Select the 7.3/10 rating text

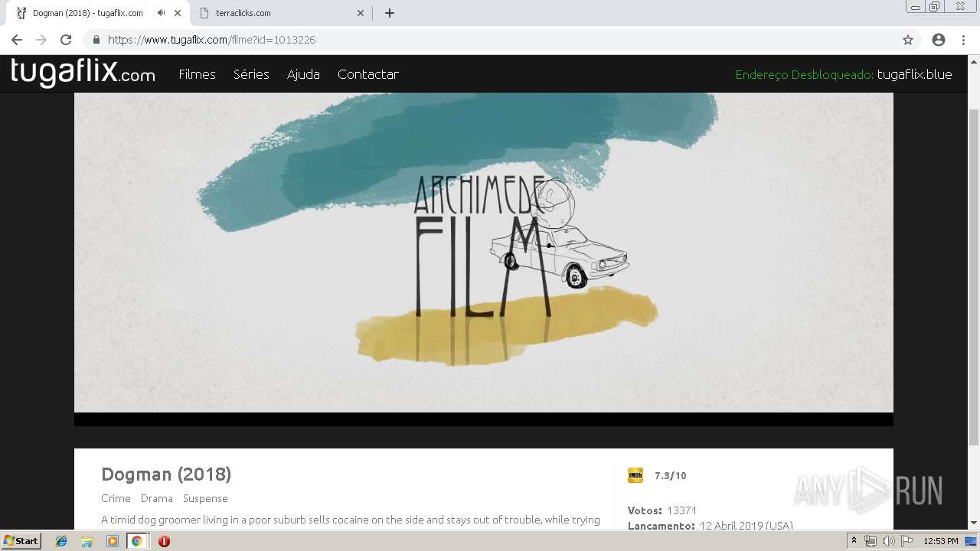click(x=671, y=475)
